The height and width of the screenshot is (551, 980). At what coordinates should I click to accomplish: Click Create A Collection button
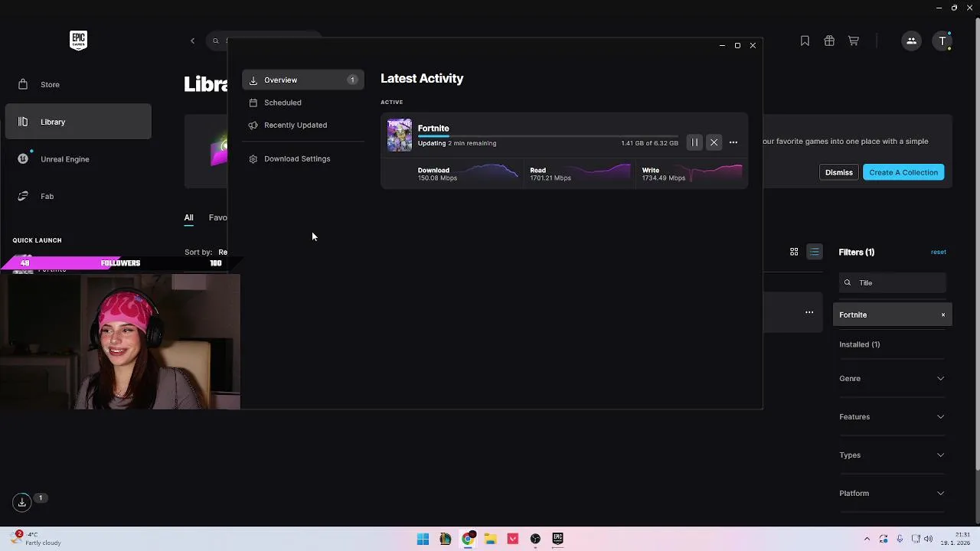coord(903,172)
